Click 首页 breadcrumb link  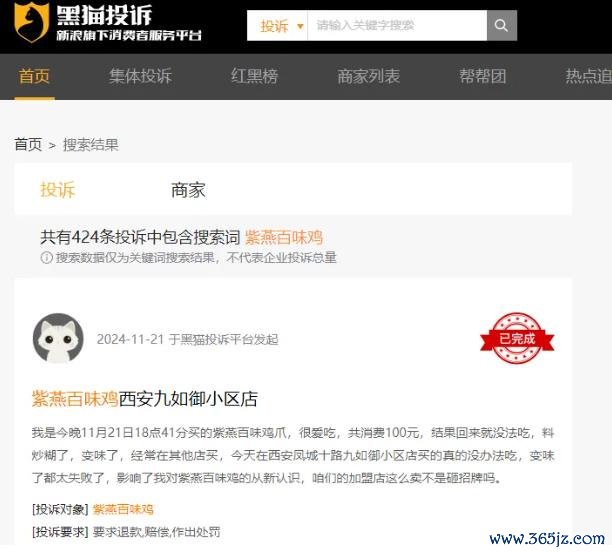[28, 144]
